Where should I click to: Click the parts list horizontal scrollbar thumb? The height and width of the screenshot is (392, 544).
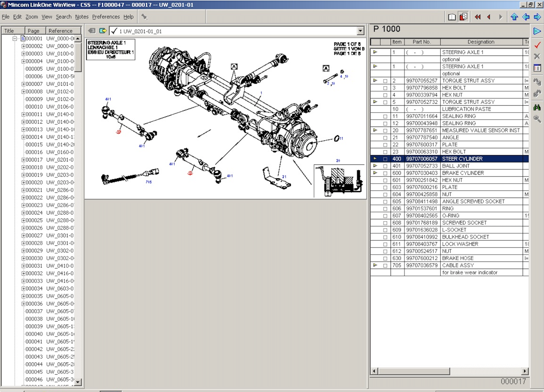pyautogui.click(x=414, y=371)
